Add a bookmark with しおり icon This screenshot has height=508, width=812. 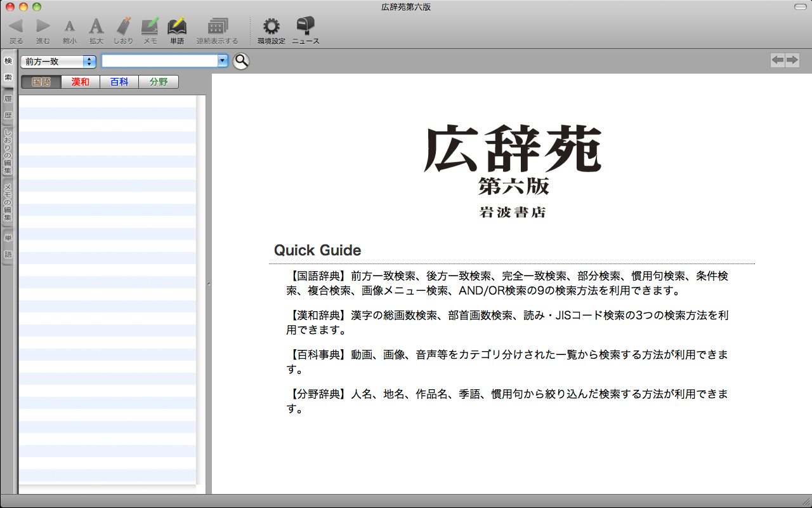[x=124, y=27]
